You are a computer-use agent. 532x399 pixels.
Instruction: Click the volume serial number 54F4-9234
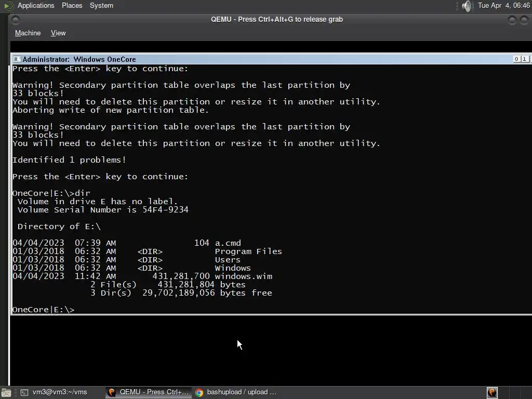(x=165, y=210)
